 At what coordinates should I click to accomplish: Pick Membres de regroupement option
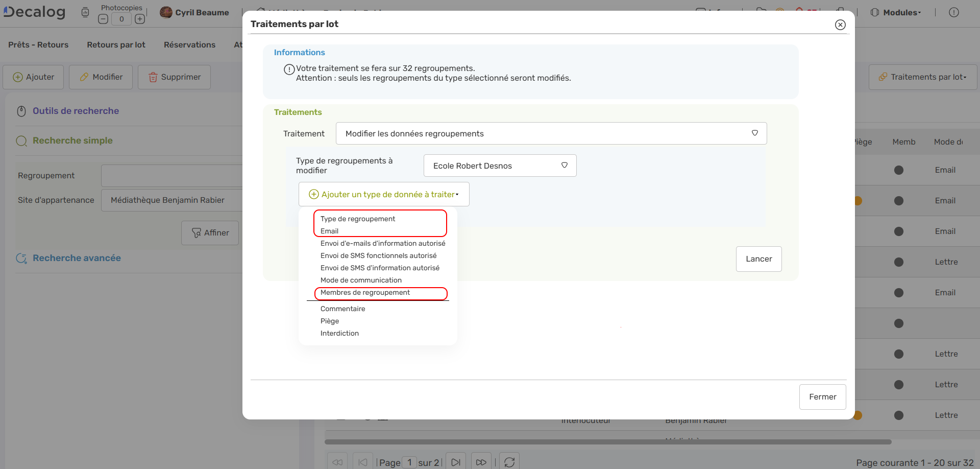(x=365, y=292)
